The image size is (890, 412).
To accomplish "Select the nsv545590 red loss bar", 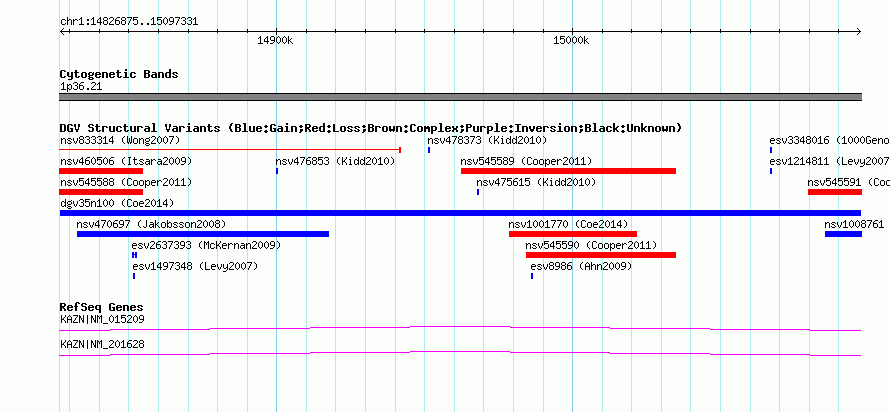I will pos(601,255).
